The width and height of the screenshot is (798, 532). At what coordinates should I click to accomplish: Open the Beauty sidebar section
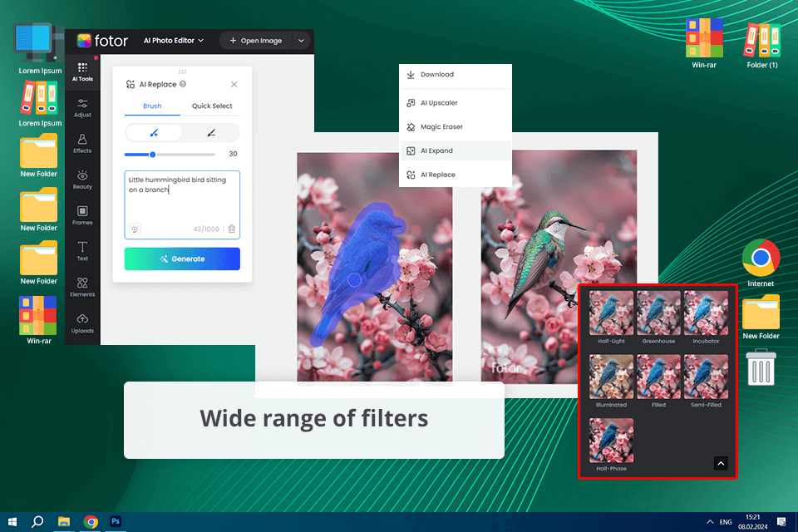coord(82,180)
